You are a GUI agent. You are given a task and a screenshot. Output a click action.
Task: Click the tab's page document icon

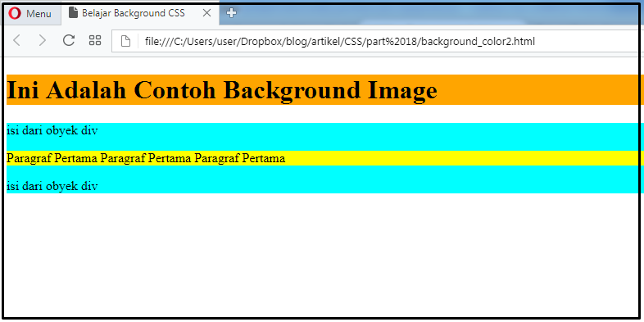point(73,13)
